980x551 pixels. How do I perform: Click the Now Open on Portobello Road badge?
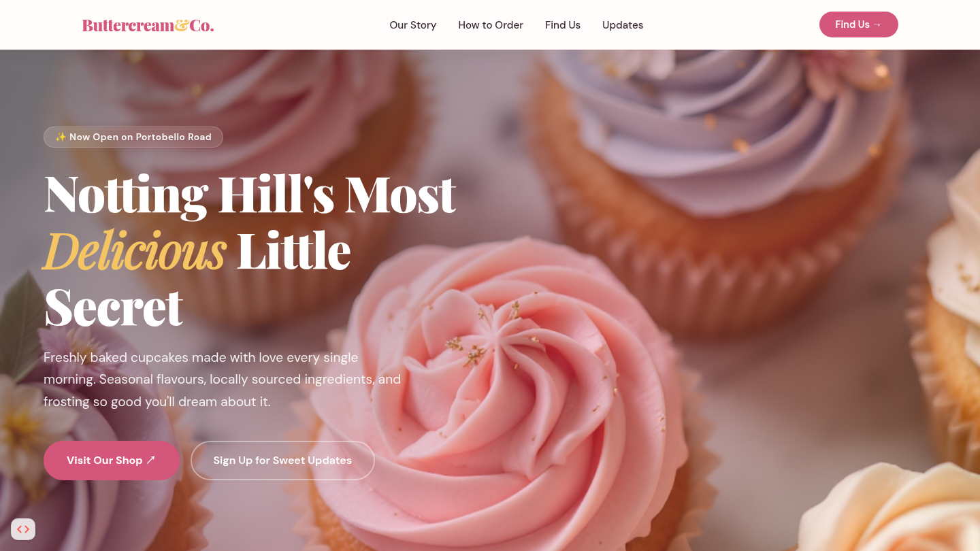click(133, 137)
